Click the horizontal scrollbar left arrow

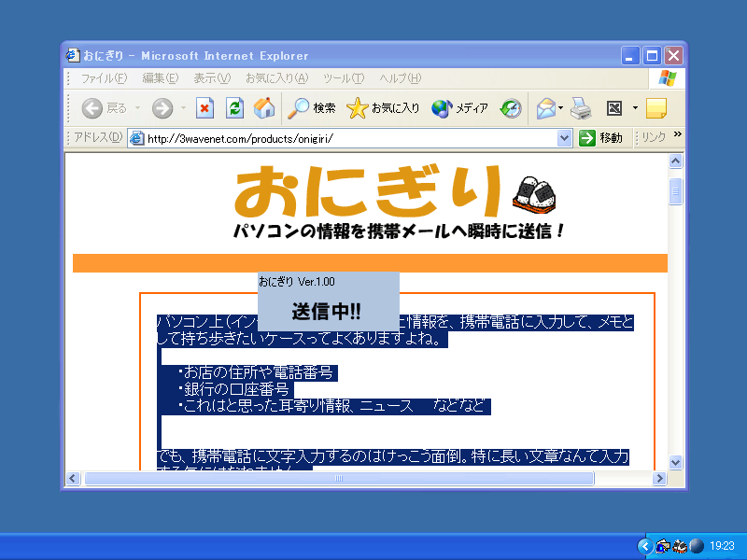click(73, 478)
